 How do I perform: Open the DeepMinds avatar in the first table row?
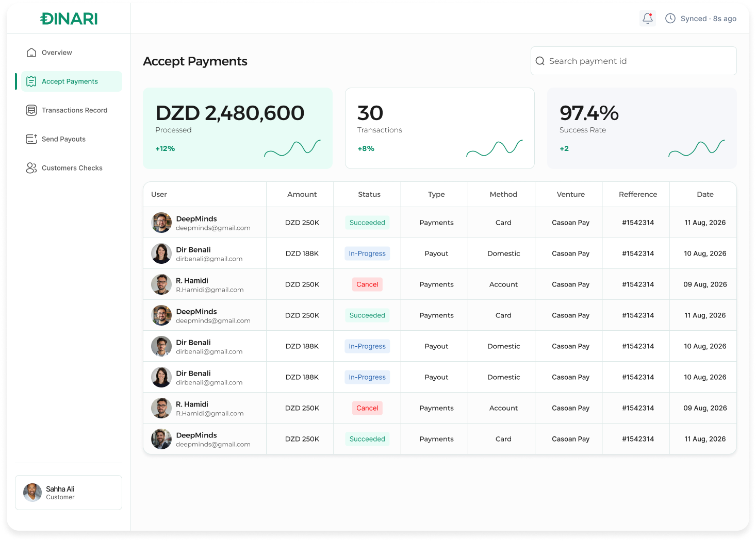click(161, 223)
